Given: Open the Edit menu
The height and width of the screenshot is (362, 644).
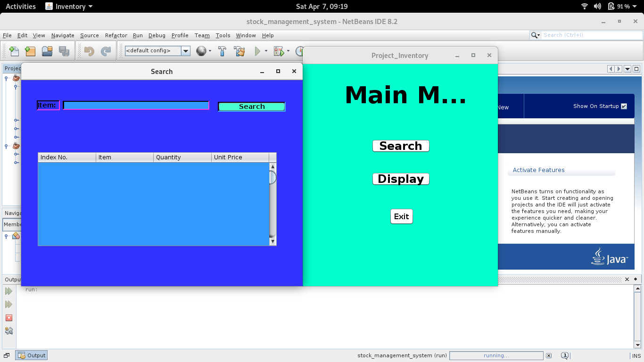Looking at the screenshot, I should point(23,35).
